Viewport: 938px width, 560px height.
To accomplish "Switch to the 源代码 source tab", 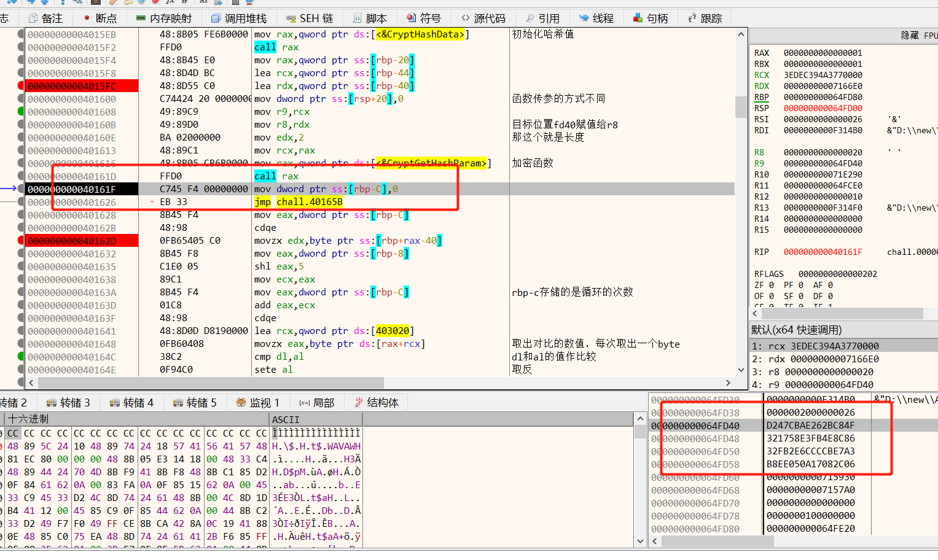I will coord(483,18).
